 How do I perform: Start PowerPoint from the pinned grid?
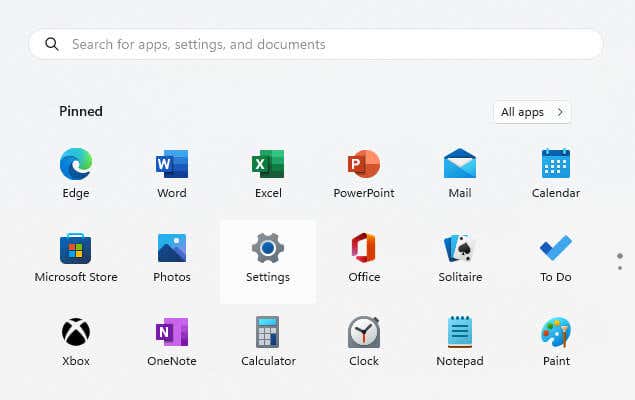(x=364, y=164)
